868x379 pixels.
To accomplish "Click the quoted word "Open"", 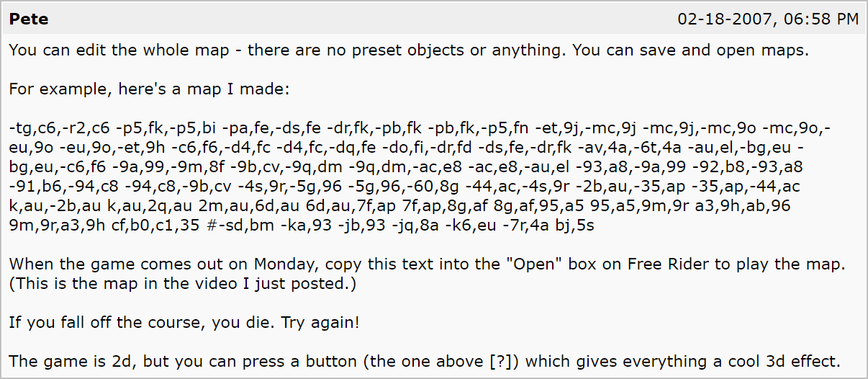I will tap(533, 264).
